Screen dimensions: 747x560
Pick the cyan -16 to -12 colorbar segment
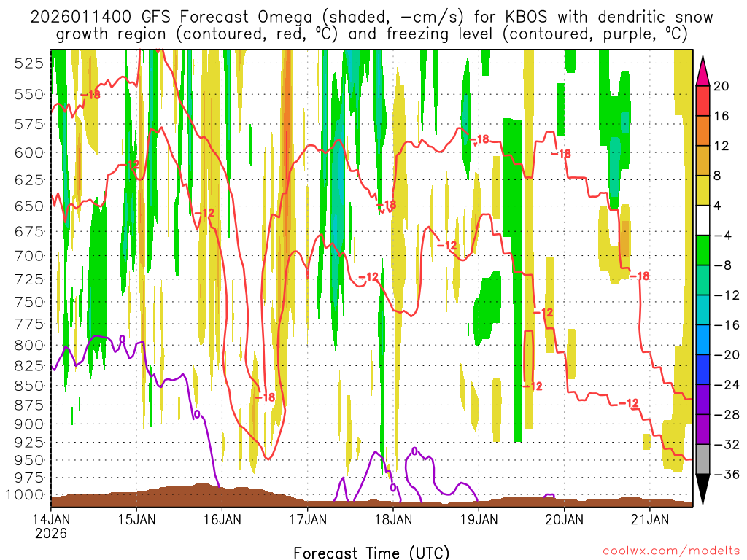[x=703, y=310]
